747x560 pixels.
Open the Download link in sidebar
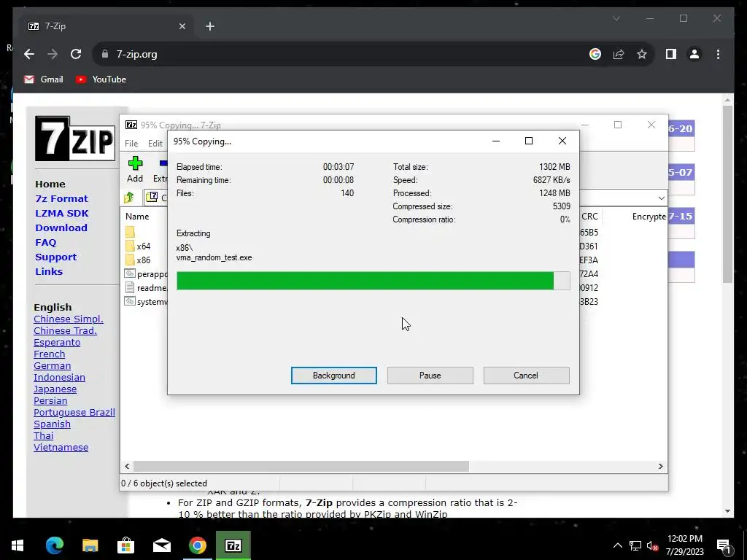click(x=61, y=227)
